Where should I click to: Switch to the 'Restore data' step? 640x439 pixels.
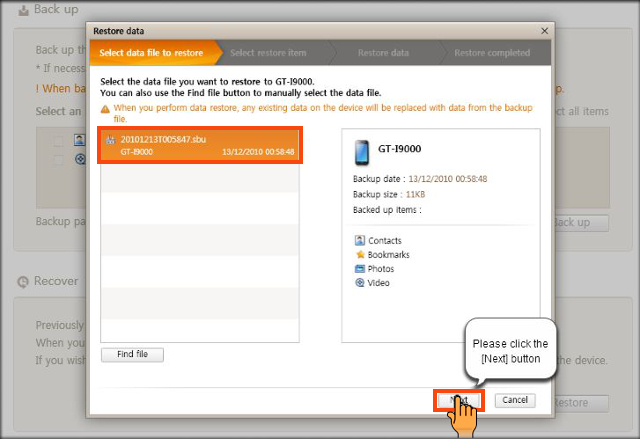click(383, 52)
